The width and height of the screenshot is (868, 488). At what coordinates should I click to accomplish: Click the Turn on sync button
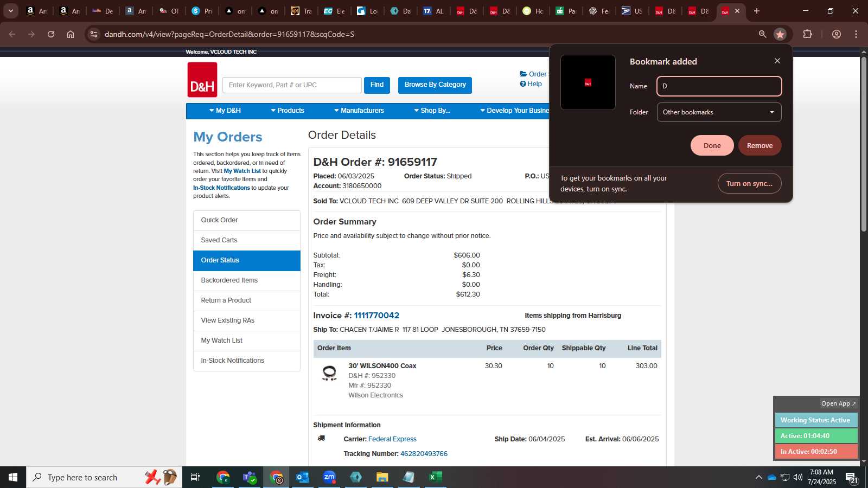pos(749,183)
